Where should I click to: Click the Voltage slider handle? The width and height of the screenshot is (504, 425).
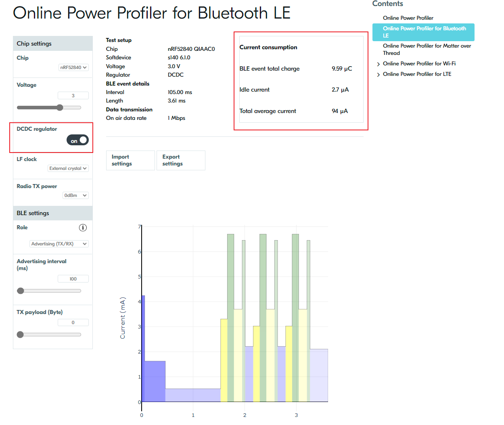pos(60,107)
